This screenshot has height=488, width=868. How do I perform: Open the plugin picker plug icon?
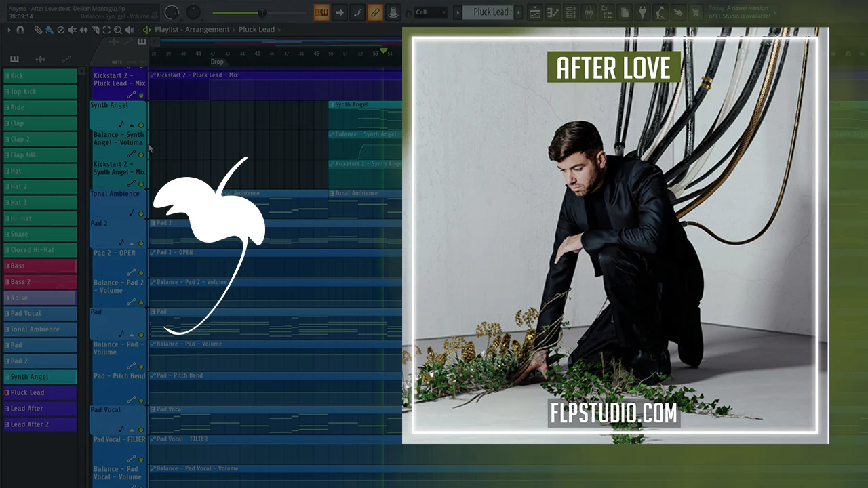click(642, 12)
